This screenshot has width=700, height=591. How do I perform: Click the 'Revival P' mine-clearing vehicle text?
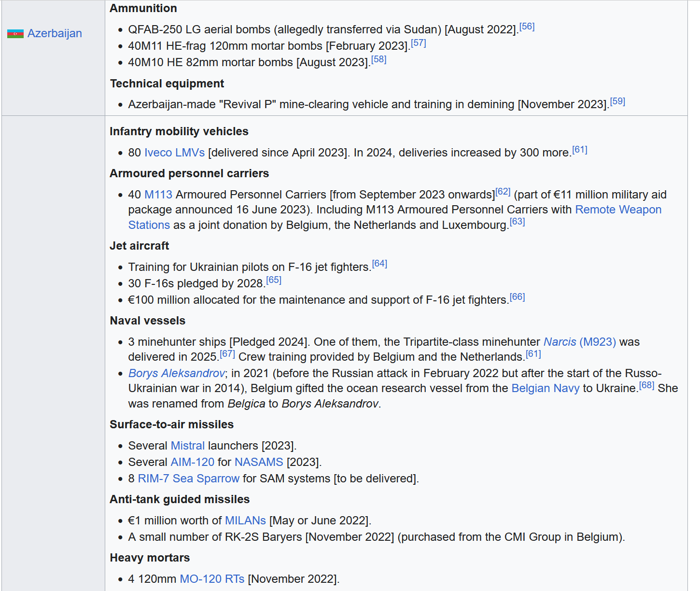coord(369,104)
